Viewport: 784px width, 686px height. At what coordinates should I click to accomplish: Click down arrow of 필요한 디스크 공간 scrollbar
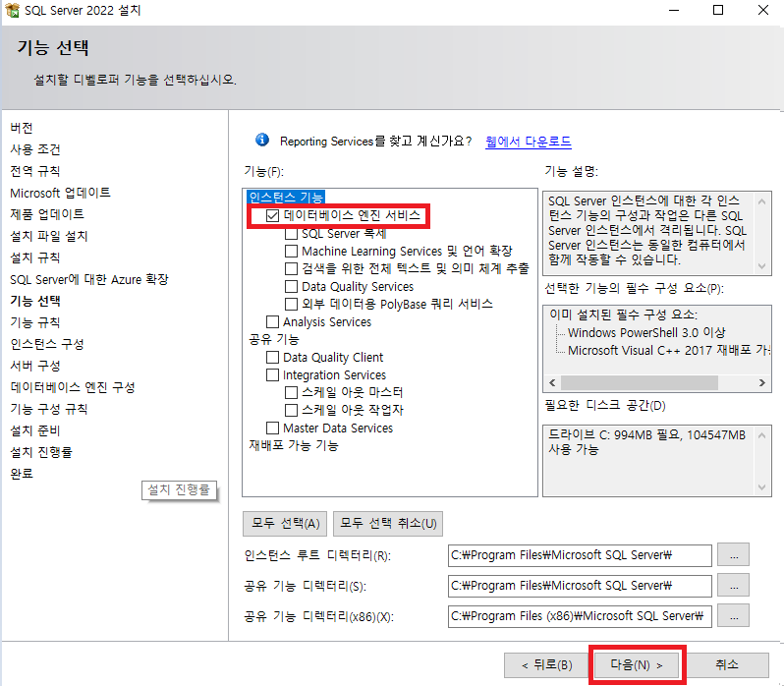tap(761, 487)
